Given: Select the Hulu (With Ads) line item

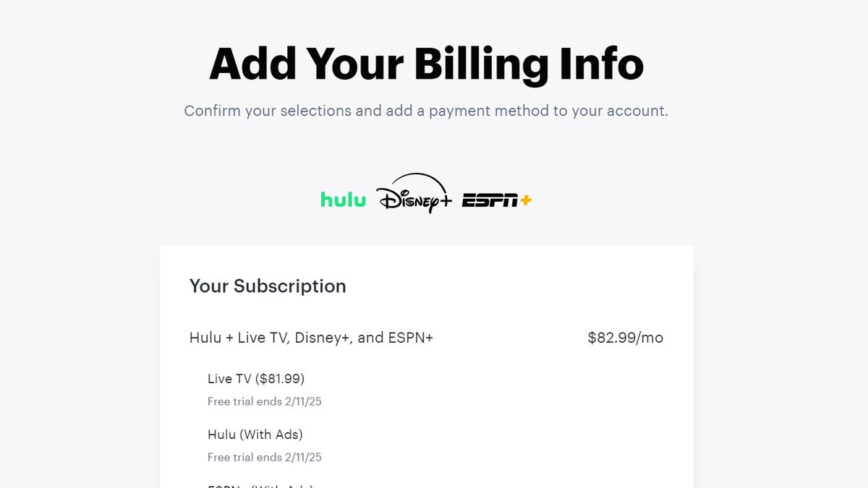Looking at the screenshot, I should 255,435.
